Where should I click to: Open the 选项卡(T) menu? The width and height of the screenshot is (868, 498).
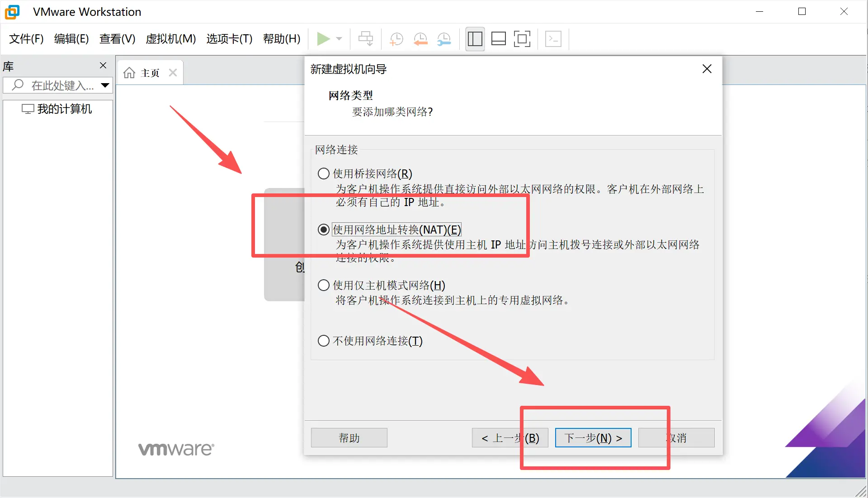point(229,39)
